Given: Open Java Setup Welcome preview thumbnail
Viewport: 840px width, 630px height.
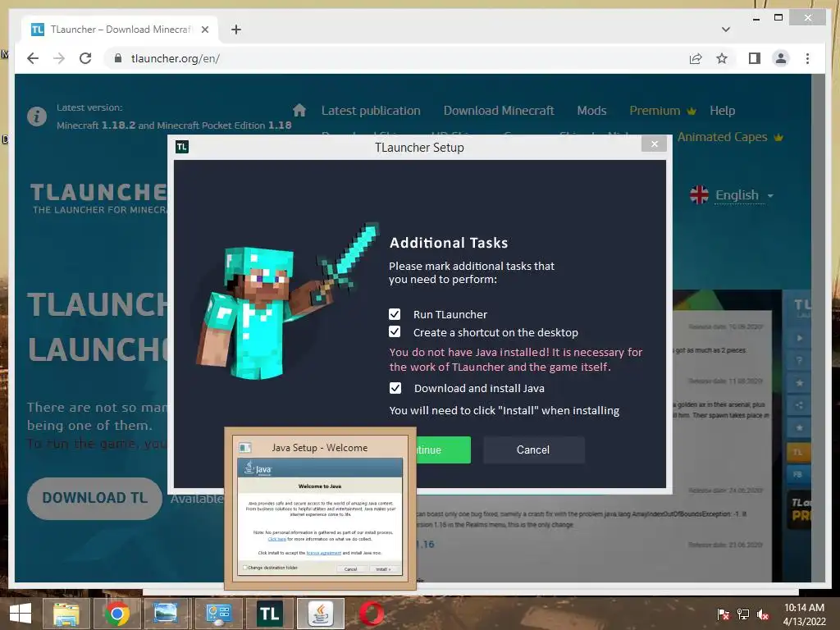Looking at the screenshot, I should pyautogui.click(x=320, y=508).
